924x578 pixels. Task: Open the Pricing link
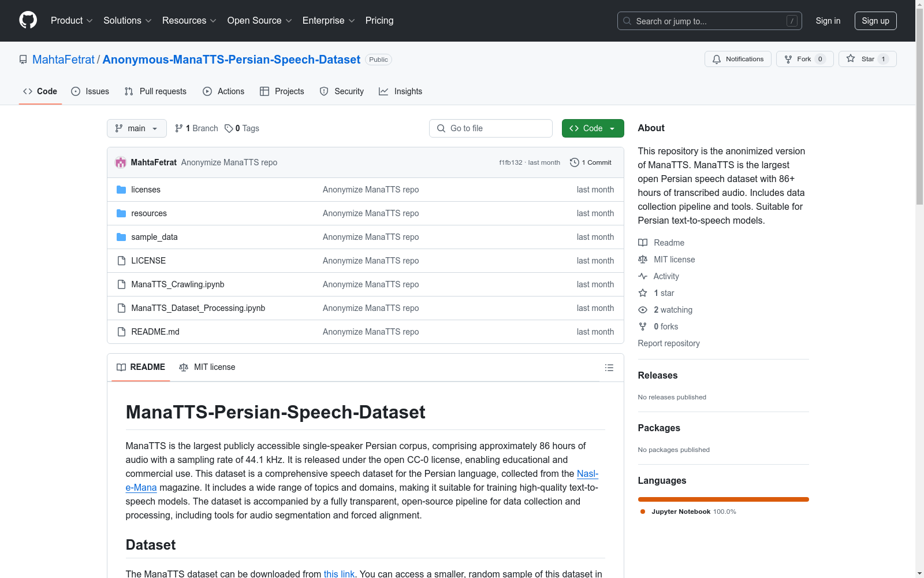[379, 20]
